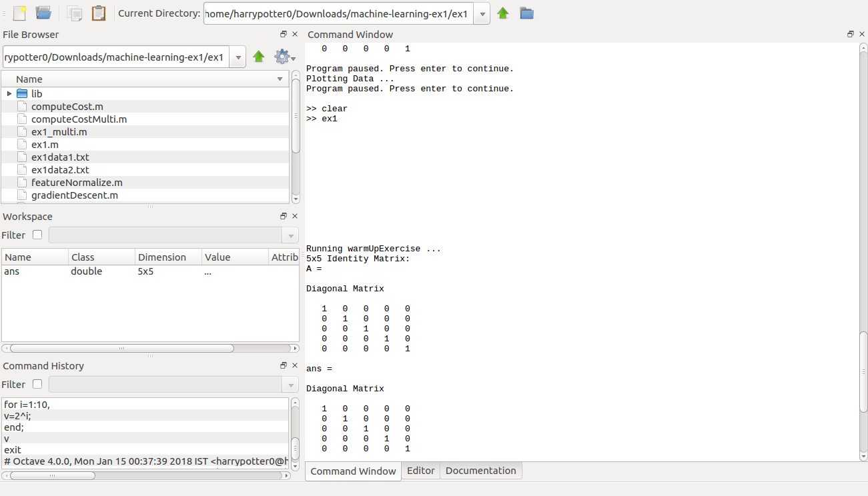Click '>> clear' line in Command Window
868x496 pixels.
point(327,109)
